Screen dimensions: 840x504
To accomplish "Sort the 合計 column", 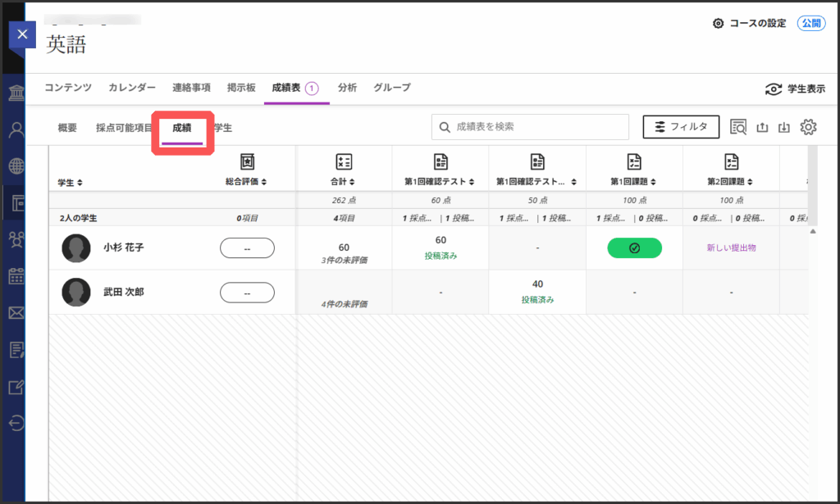I will (344, 181).
